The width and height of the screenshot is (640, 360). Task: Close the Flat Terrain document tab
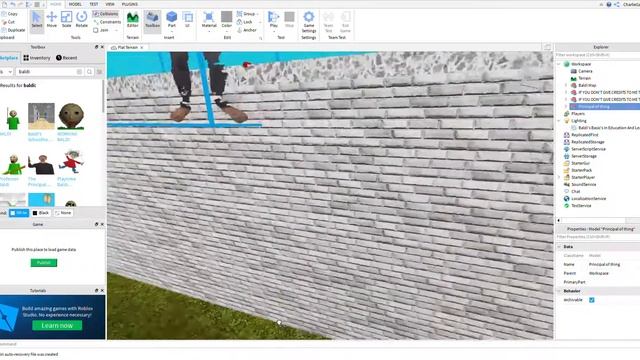142,47
